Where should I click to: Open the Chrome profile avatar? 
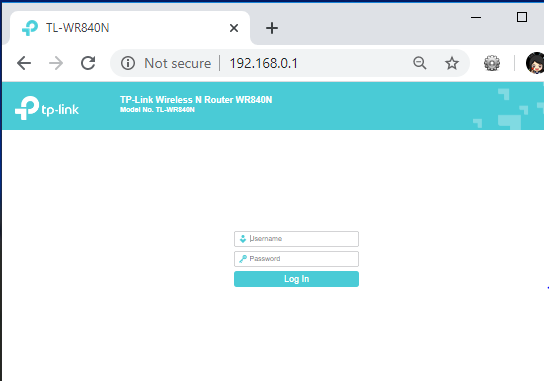[x=535, y=63]
